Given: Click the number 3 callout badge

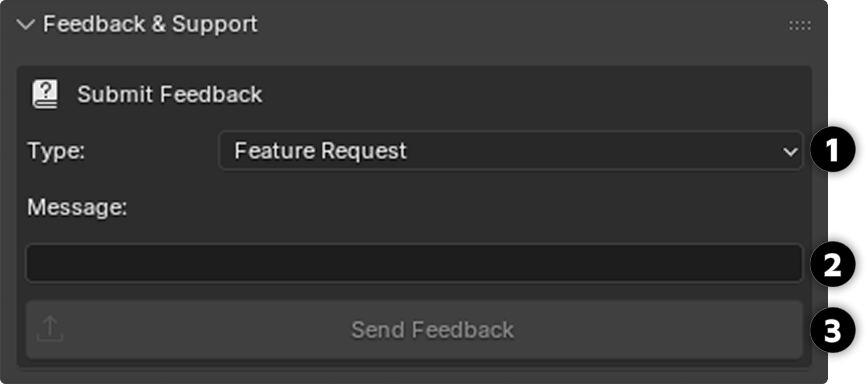Looking at the screenshot, I should point(833,331).
